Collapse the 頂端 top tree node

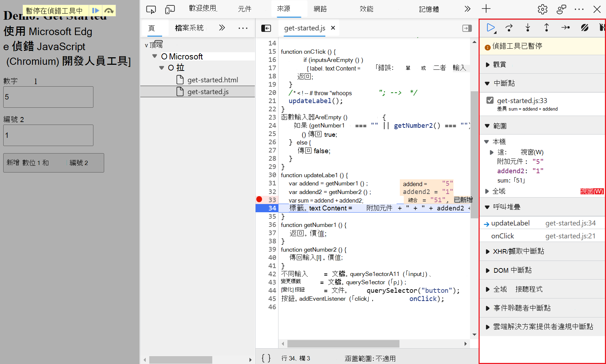pos(146,45)
